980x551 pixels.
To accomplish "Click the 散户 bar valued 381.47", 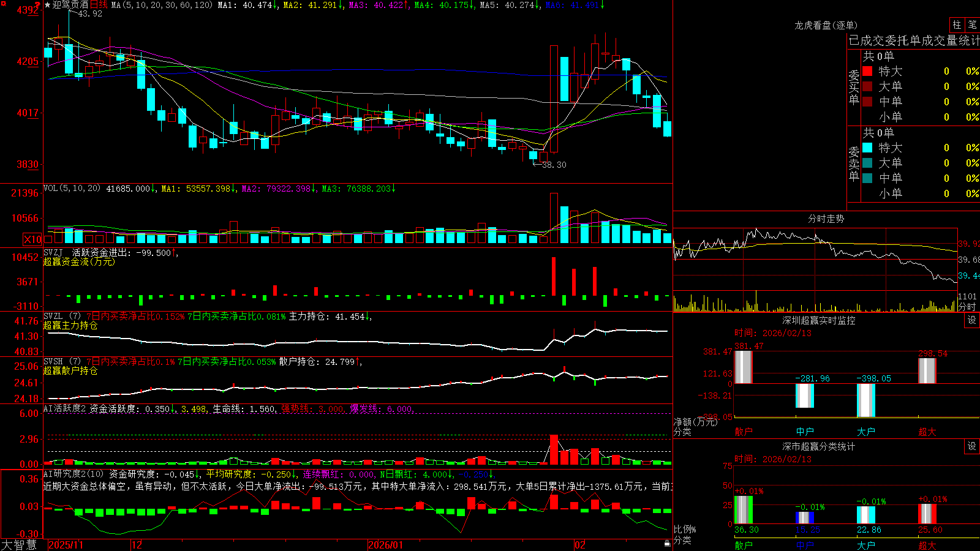I will 743,367.
